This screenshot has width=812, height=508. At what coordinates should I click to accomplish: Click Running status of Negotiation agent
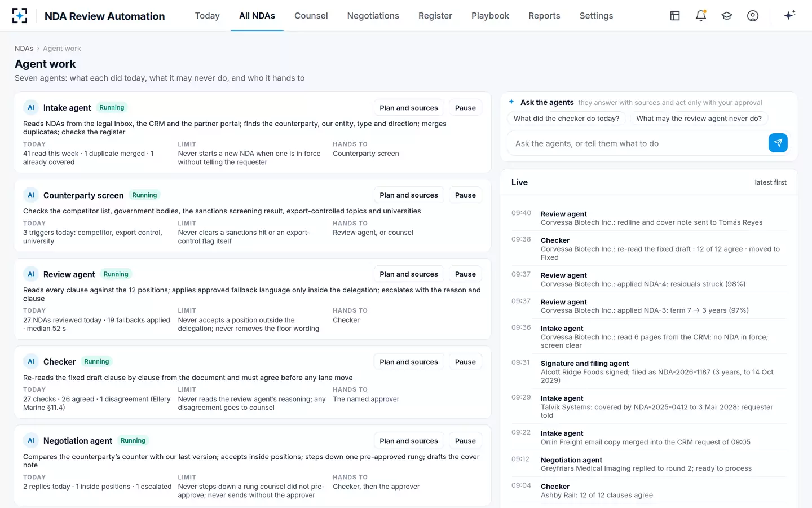(133, 440)
